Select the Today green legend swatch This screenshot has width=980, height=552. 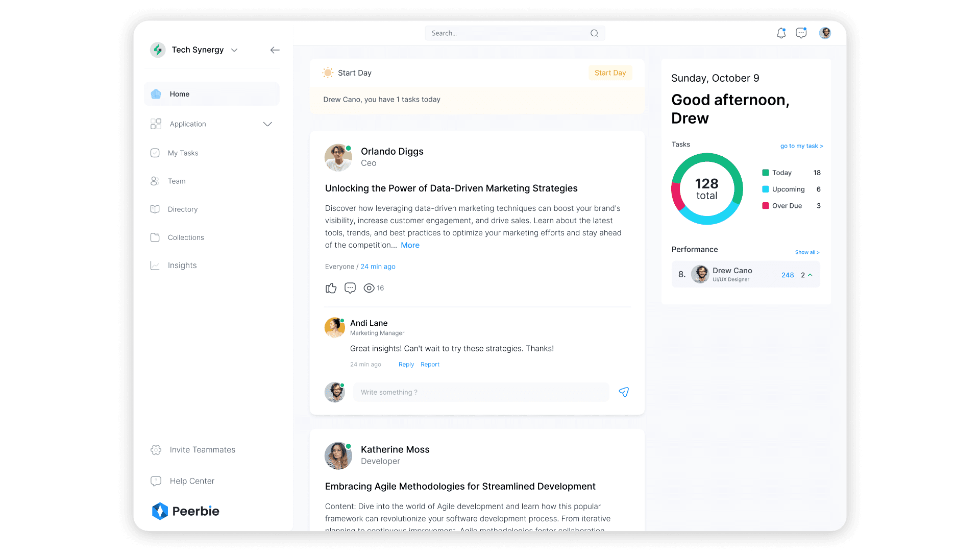(765, 173)
